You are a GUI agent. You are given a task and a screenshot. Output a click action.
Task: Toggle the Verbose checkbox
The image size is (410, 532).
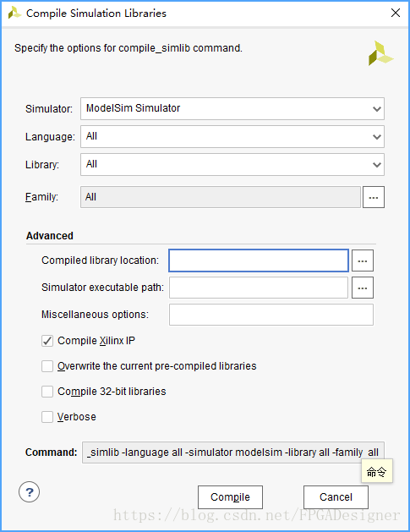tap(47, 417)
